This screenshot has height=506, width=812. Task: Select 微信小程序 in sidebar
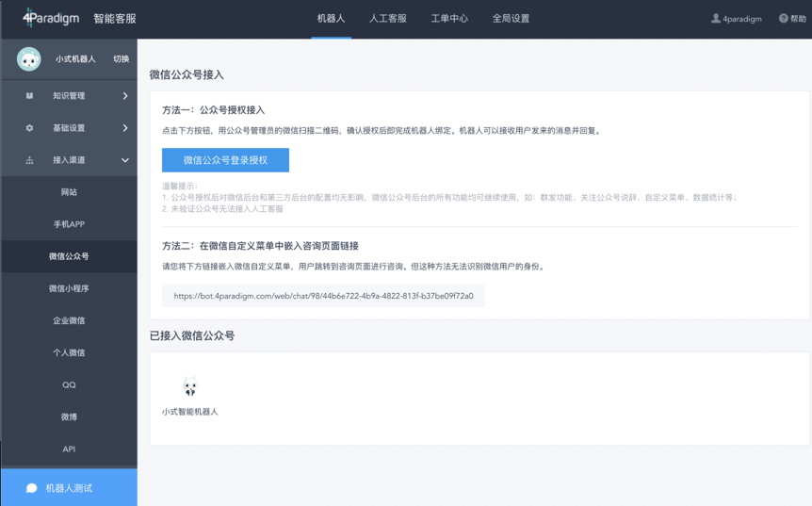(x=69, y=288)
